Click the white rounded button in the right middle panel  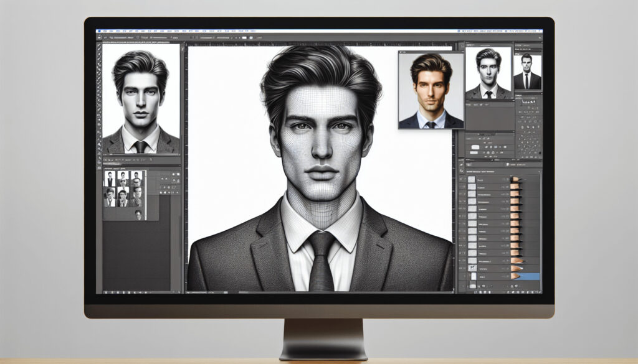475,147
